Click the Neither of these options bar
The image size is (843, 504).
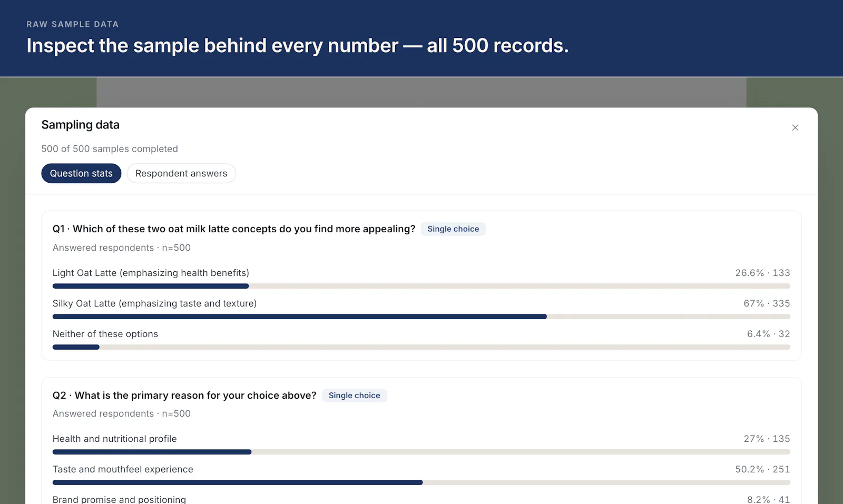pyautogui.click(x=421, y=347)
